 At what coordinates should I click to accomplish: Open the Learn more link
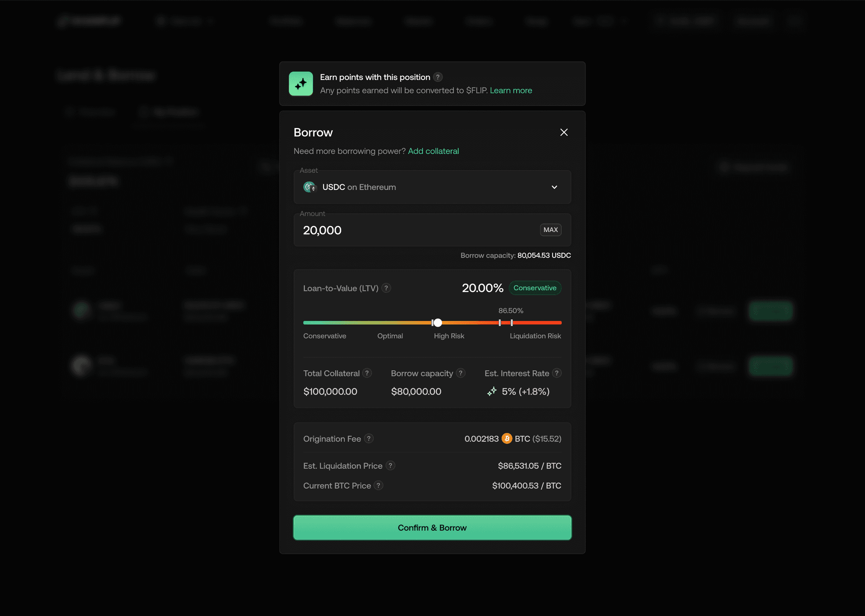pyautogui.click(x=511, y=90)
